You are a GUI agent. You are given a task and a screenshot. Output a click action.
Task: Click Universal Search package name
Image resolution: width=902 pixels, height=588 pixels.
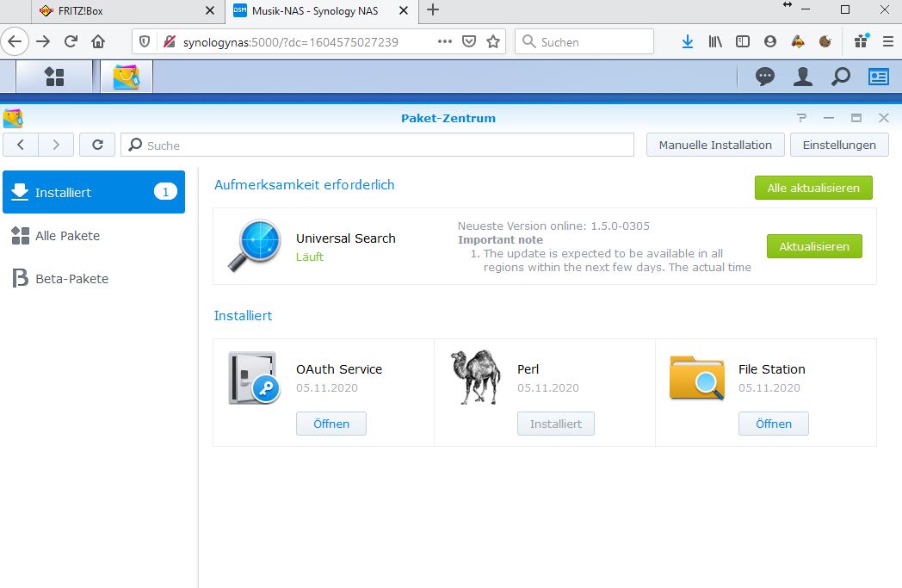[x=346, y=238]
